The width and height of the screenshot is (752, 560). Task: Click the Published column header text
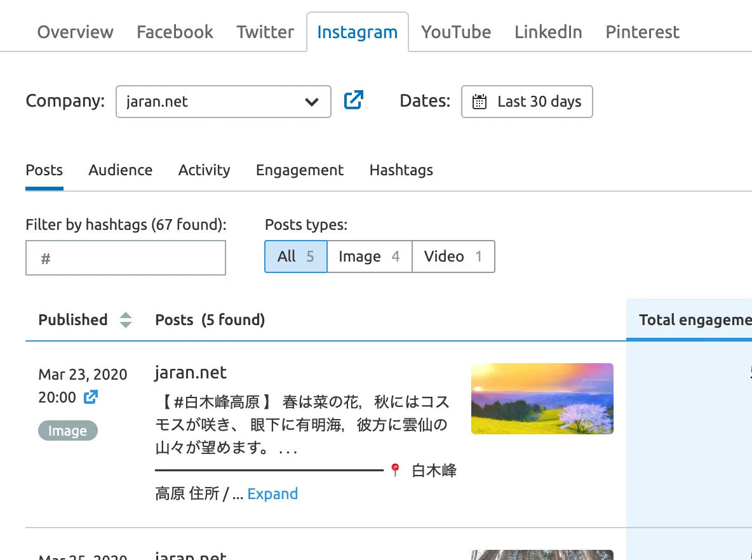pos(73,320)
